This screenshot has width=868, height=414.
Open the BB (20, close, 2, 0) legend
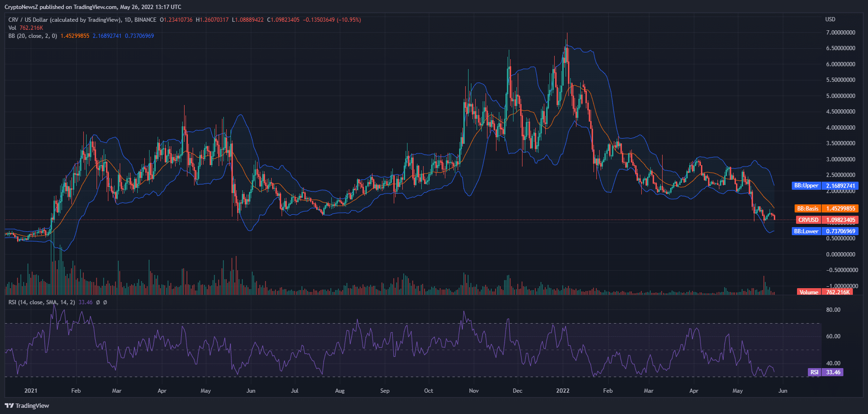[x=33, y=36]
